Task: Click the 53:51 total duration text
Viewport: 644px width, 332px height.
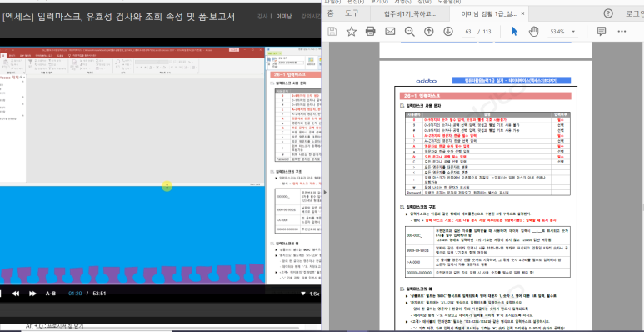Action: coord(99,294)
